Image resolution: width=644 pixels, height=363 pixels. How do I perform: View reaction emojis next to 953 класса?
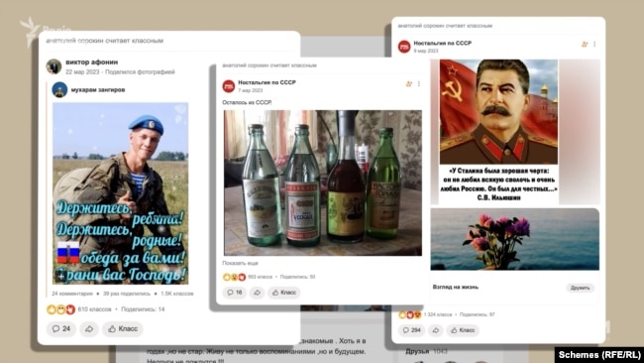pyautogui.click(x=234, y=277)
